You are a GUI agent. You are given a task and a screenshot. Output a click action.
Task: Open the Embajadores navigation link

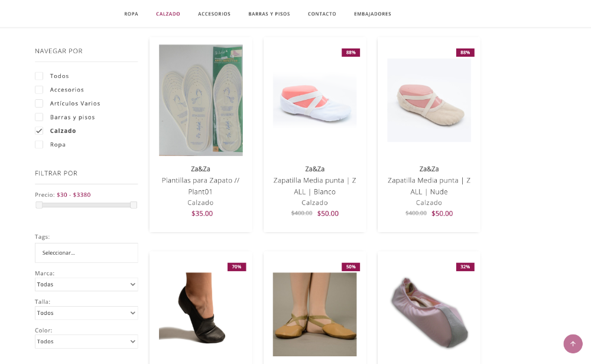(x=372, y=14)
